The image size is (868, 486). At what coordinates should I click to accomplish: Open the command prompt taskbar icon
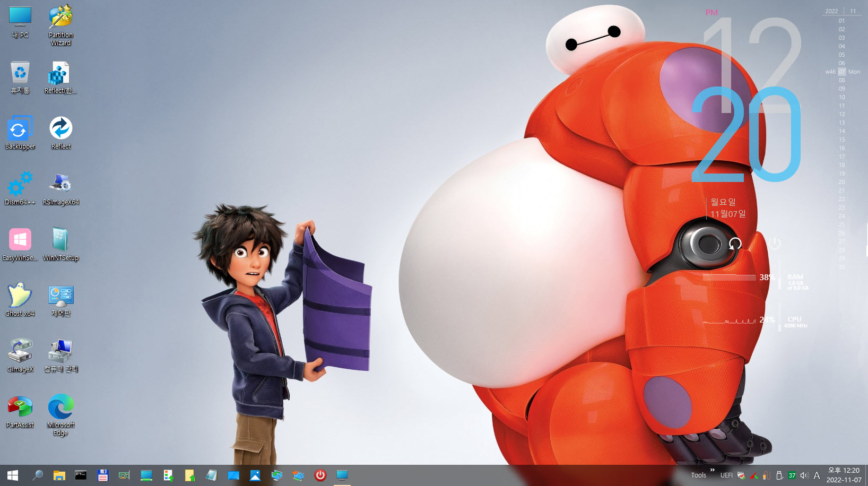[81, 475]
